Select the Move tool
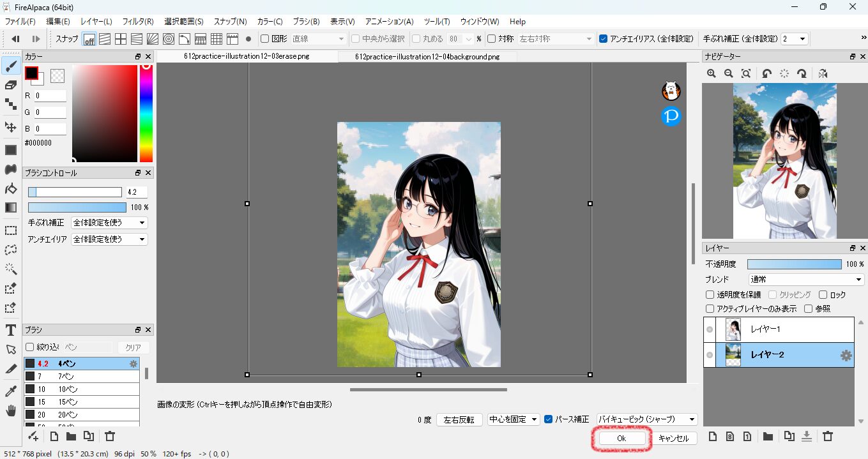The height and width of the screenshot is (459, 868). (10, 127)
